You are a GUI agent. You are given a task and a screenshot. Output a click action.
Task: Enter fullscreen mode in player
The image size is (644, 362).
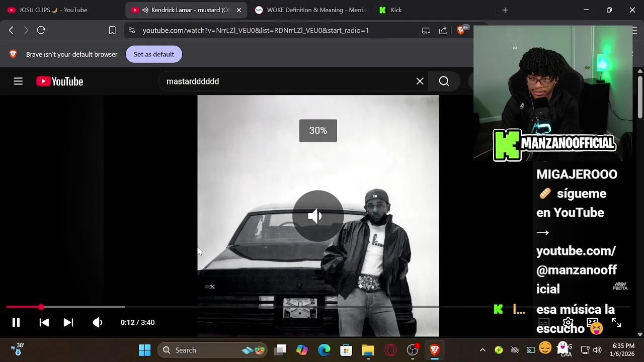pyautogui.click(x=616, y=322)
